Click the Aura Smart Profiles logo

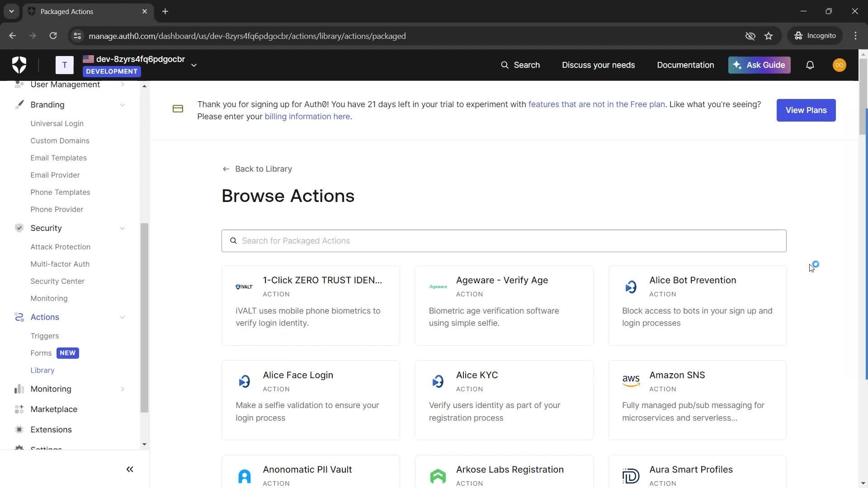[631, 476]
